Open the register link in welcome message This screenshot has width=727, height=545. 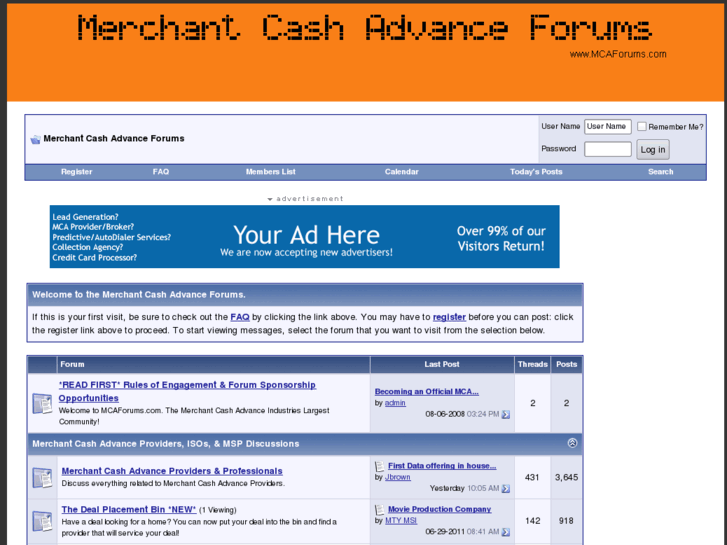pyautogui.click(x=449, y=317)
